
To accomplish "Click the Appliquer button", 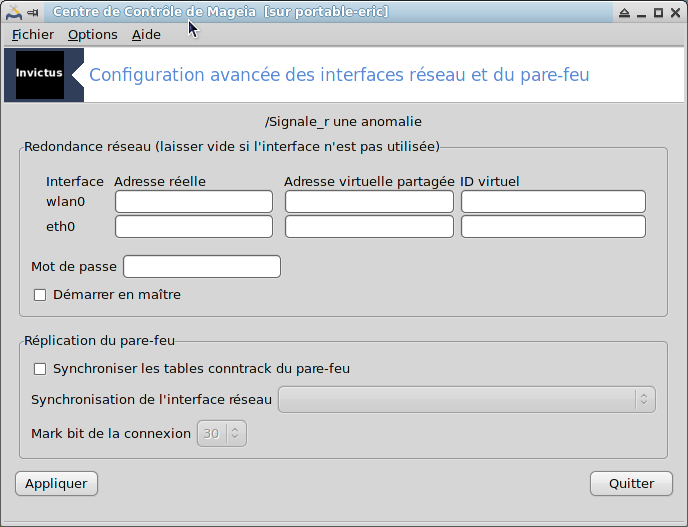I will (x=57, y=484).
